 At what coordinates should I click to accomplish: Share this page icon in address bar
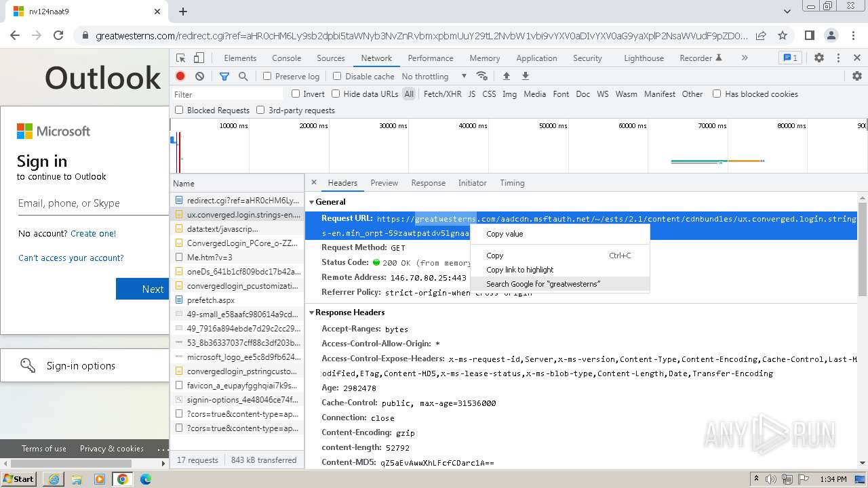click(x=761, y=35)
